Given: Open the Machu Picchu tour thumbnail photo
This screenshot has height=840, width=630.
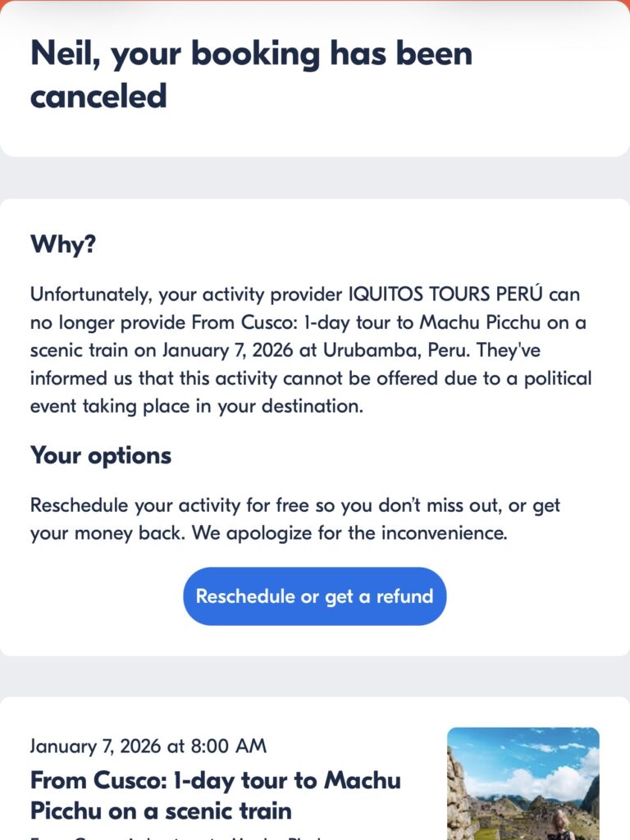Looking at the screenshot, I should (x=523, y=783).
